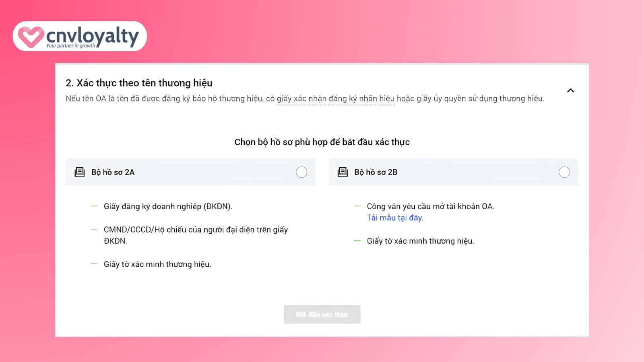
Task: Click the Bắt đầu xác thực button
Action: click(x=322, y=315)
